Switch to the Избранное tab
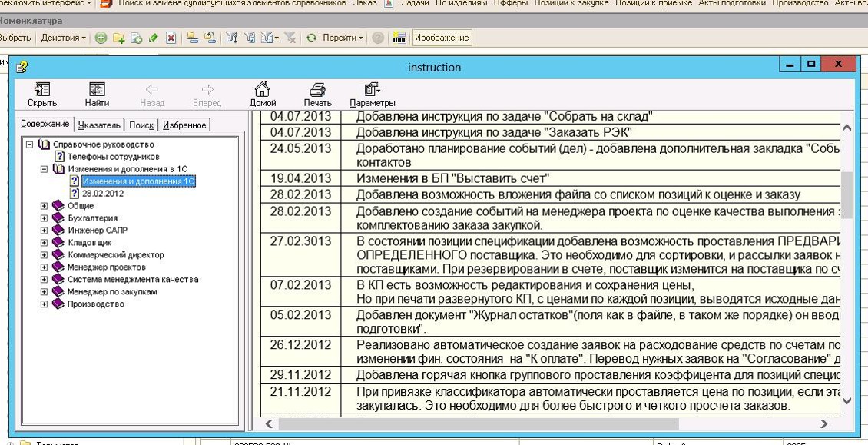This screenshot has width=868, height=445. 184,125
